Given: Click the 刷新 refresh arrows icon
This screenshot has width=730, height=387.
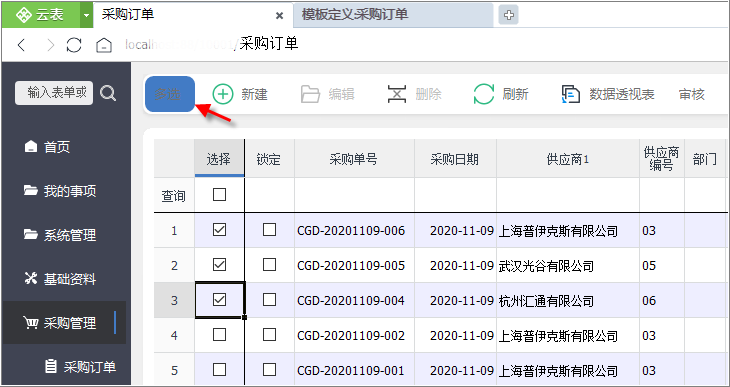Looking at the screenshot, I should coord(484,94).
